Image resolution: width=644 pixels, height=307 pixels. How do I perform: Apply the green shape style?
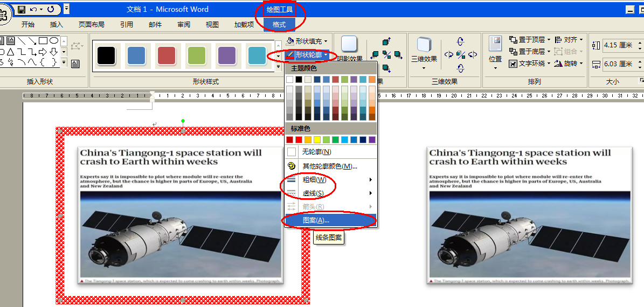(196, 56)
